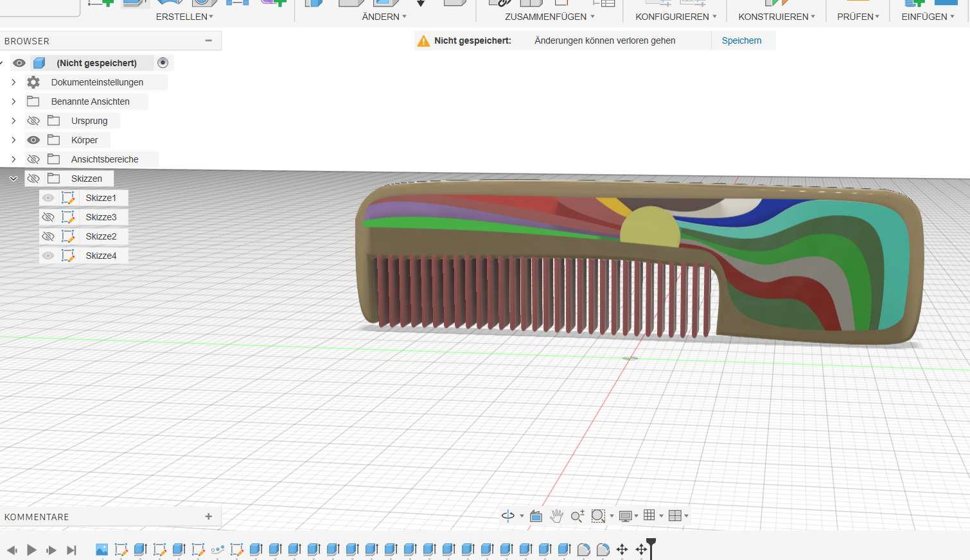The height and width of the screenshot is (560, 970).
Task: Show Ansichtsbereiche via its eye icon
Action: [33, 159]
